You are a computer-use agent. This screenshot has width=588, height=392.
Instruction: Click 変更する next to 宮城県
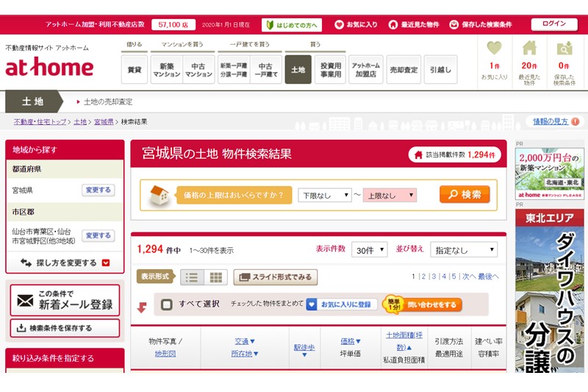coord(98,190)
